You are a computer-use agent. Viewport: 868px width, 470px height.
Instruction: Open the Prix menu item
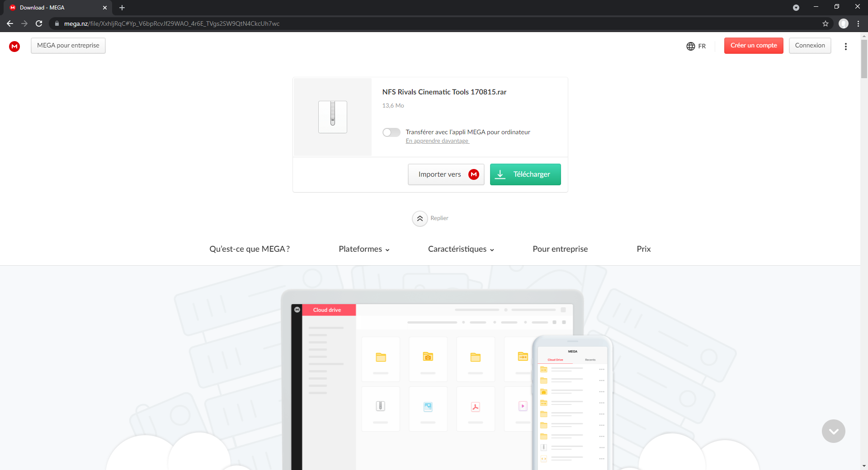point(644,249)
